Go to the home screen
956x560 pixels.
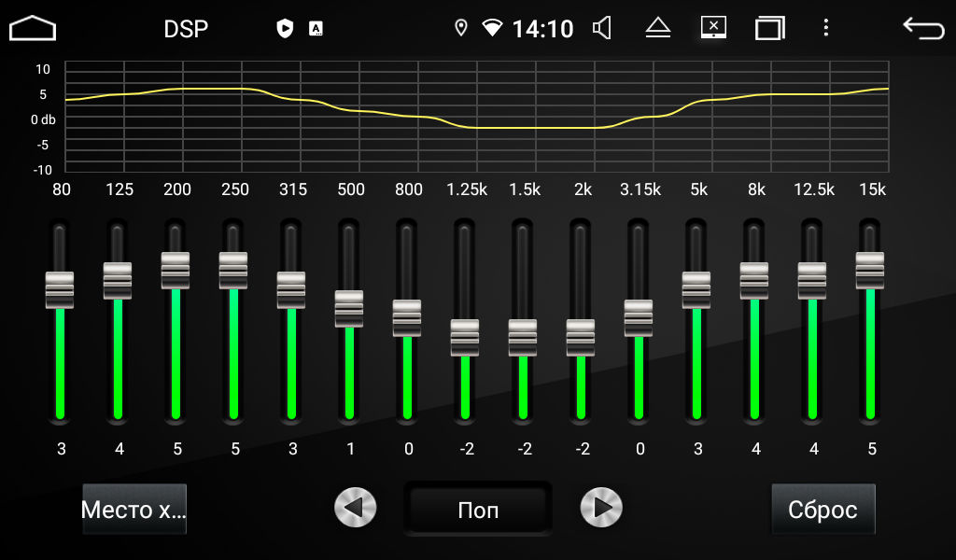point(33,29)
